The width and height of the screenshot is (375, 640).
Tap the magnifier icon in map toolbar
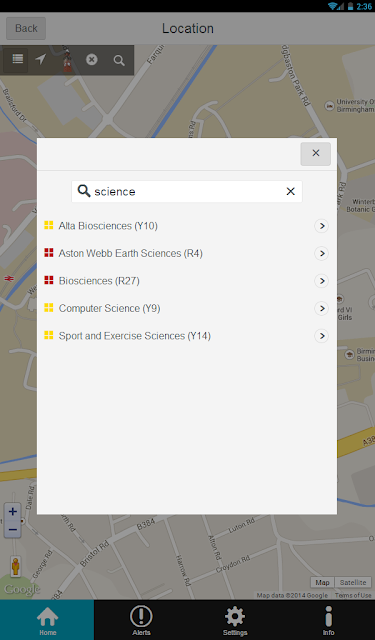tap(119, 60)
